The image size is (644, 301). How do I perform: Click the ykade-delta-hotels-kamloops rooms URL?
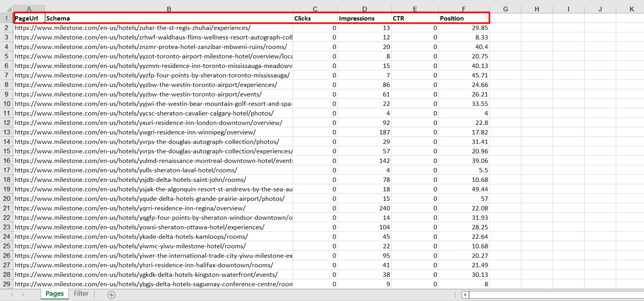click(131, 237)
